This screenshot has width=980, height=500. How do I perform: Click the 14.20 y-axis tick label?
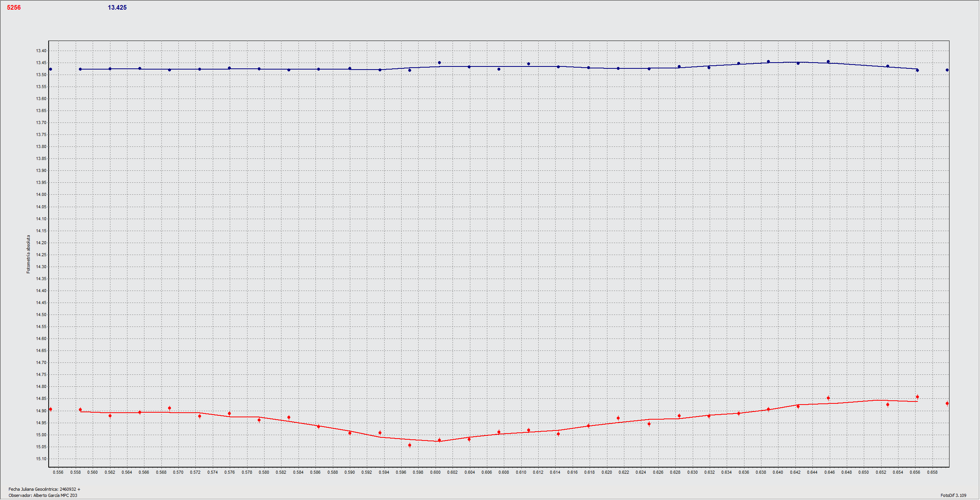tap(41, 243)
